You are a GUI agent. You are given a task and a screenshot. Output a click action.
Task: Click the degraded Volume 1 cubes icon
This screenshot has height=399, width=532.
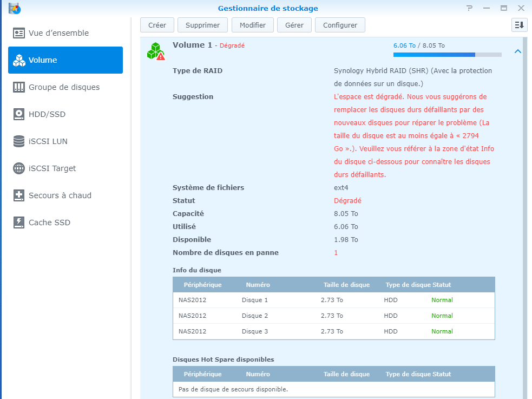click(x=156, y=51)
